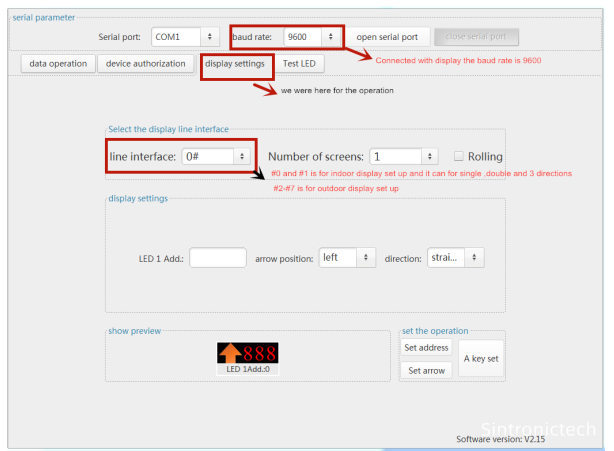Switch to the data operation tab
Image resolution: width=614 pixels, height=451 pixels.
(57, 63)
